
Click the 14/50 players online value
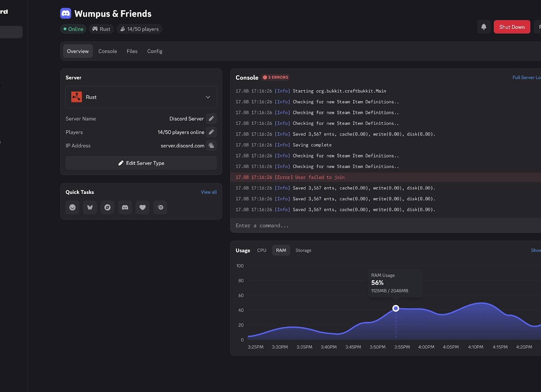(x=181, y=132)
